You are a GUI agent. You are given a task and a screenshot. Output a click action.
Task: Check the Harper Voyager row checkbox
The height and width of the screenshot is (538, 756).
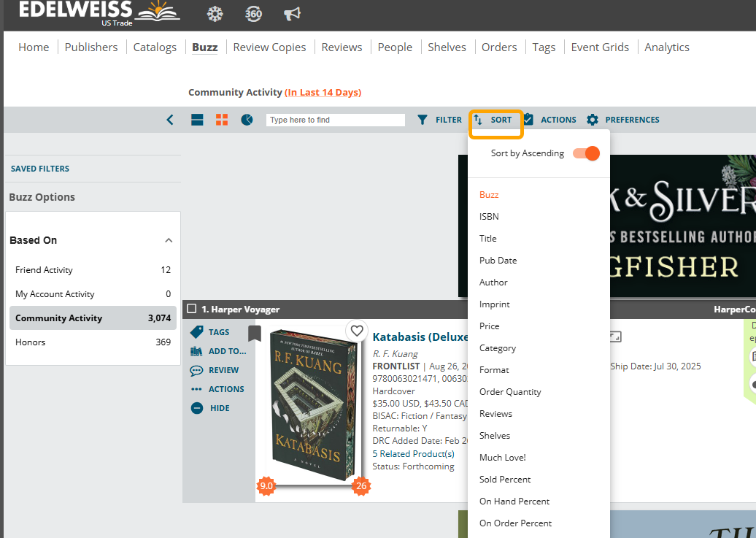(x=191, y=309)
